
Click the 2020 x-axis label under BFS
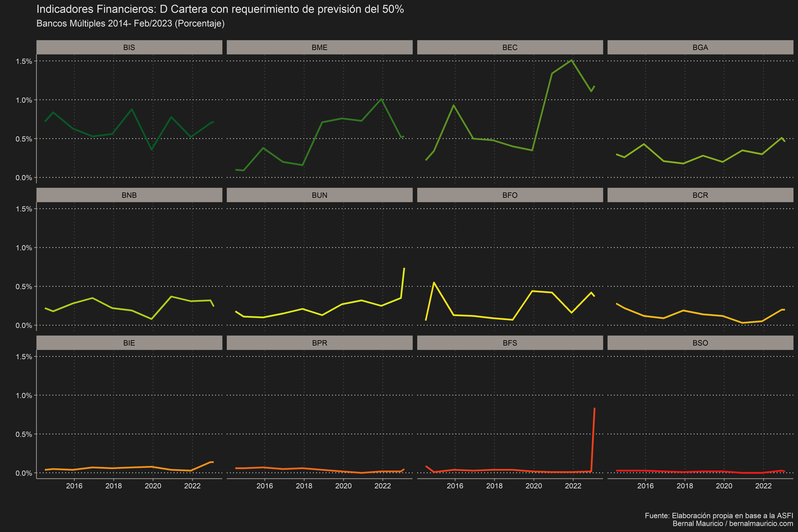pos(534,486)
